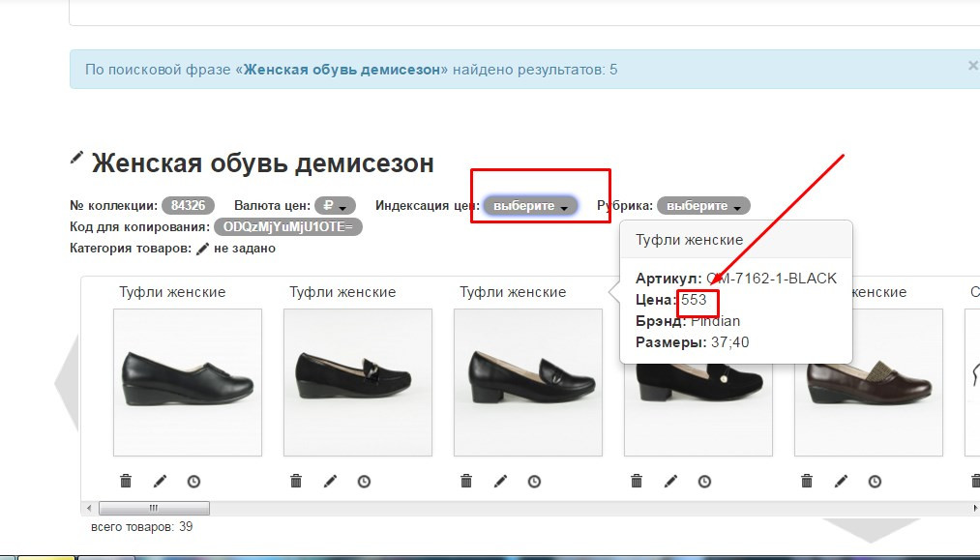This screenshot has width=980, height=560.
Task: Open clock icon of first product
Action: point(193,482)
